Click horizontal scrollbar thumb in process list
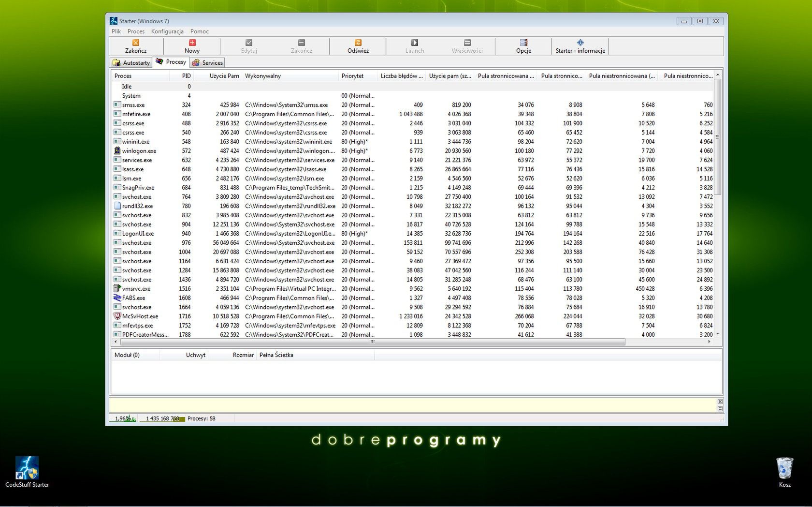Viewport: 812px width, 507px height. [x=372, y=342]
